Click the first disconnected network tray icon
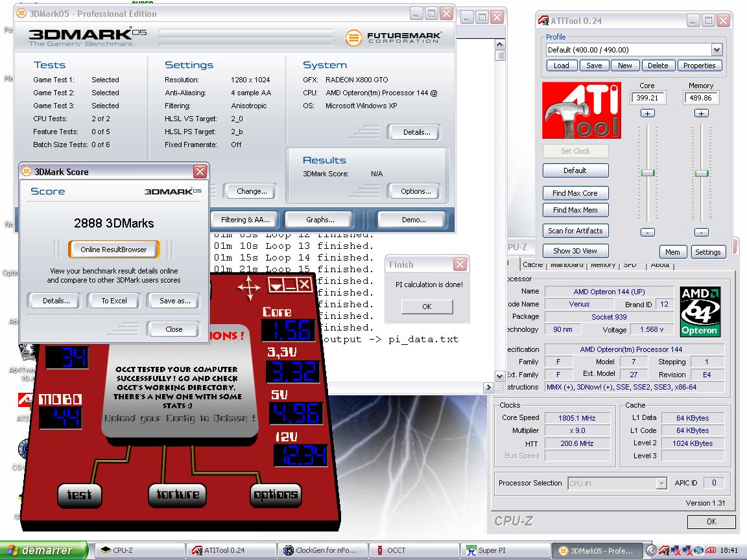 (x=676, y=550)
